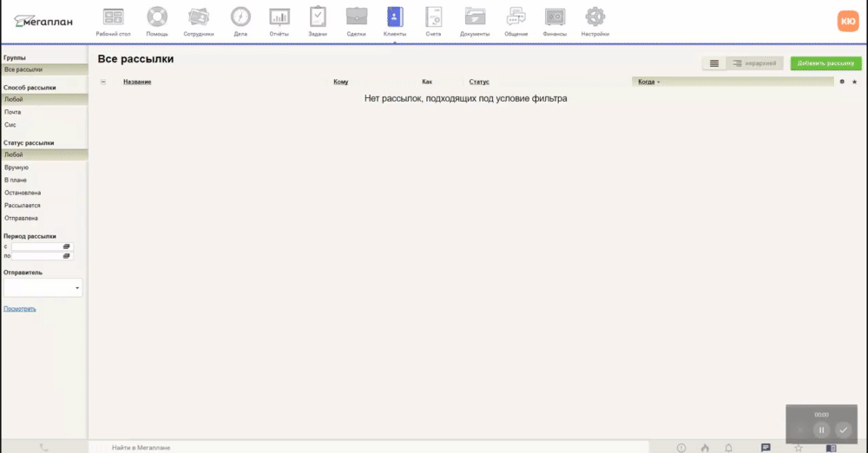Screen dimensions: 868x453
Task: Select the Отправлена status filter
Action: pyautogui.click(x=21, y=218)
